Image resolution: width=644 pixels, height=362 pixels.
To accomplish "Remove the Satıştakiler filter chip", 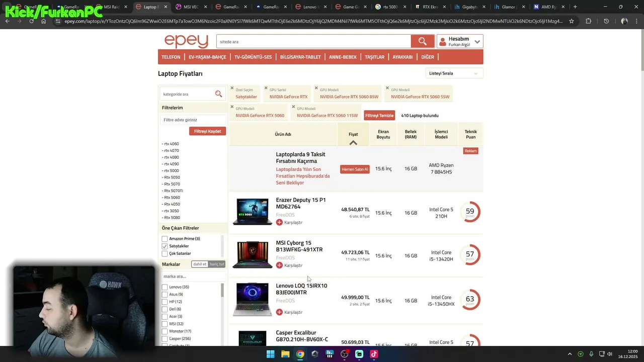I will (232, 88).
